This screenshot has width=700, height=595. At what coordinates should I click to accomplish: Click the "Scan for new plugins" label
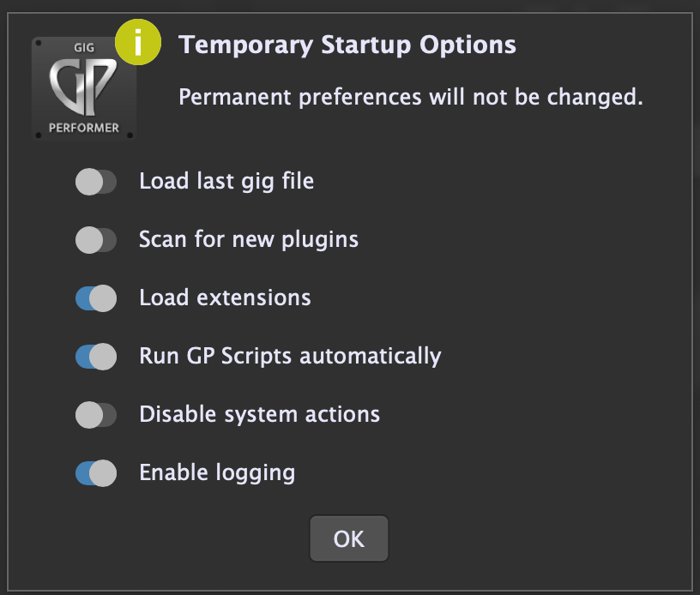pos(249,239)
